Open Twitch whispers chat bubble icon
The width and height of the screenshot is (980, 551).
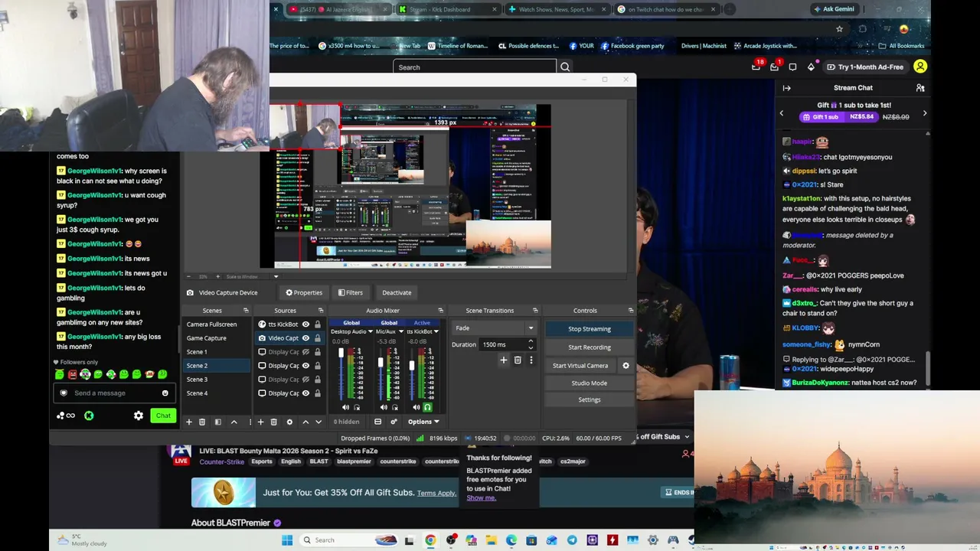pos(792,67)
